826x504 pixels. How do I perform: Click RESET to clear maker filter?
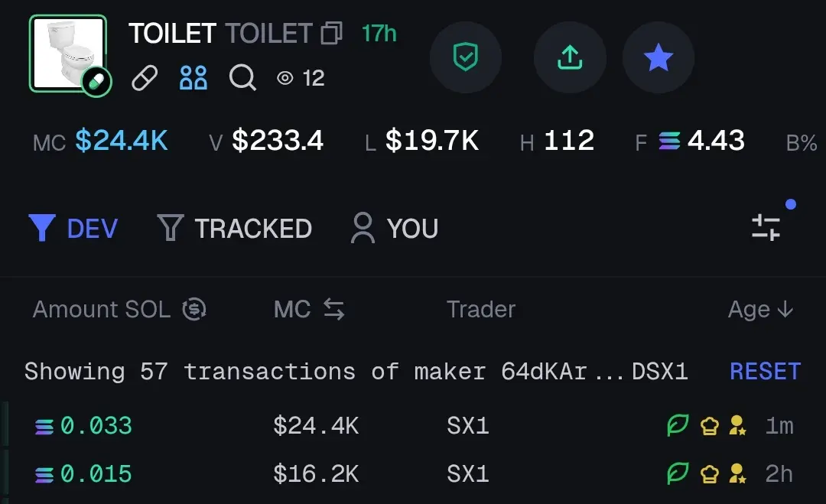(x=765, y=371)
